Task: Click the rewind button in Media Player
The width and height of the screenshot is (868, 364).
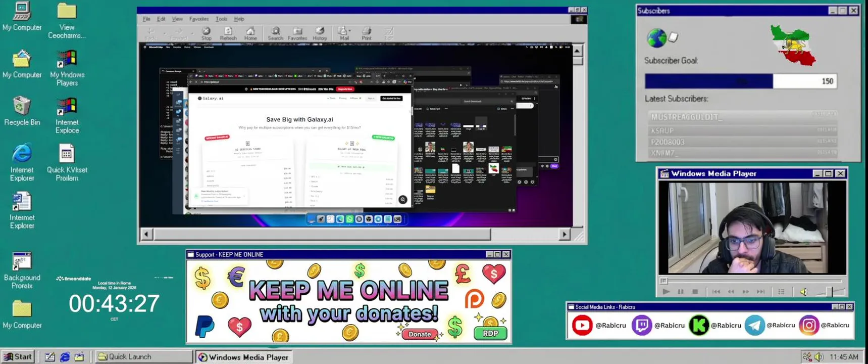Action: pyautogui.click(x=731, y=292)
